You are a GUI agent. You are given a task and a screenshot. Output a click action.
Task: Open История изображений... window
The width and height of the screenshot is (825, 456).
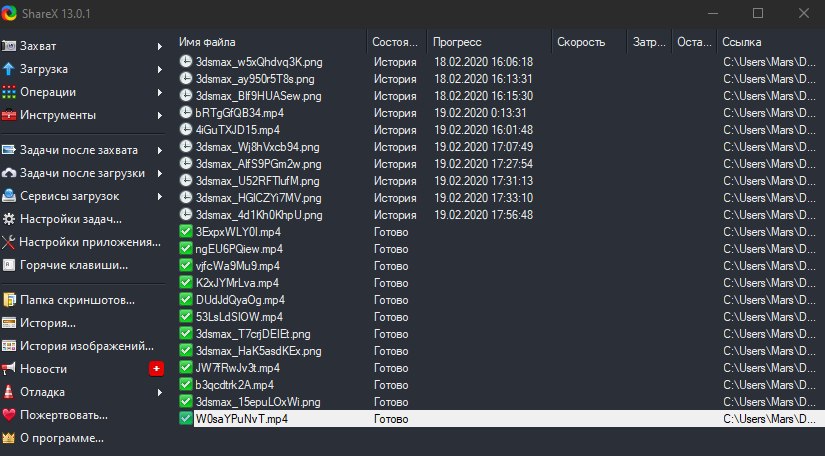83,346
